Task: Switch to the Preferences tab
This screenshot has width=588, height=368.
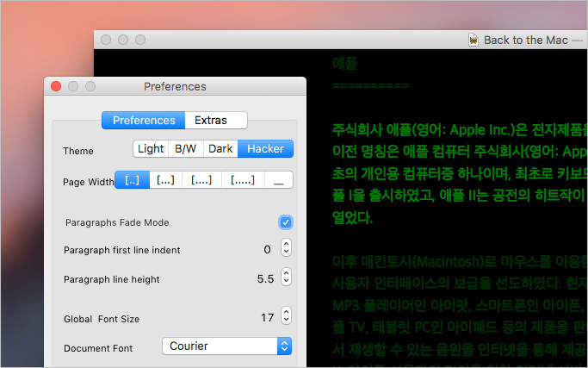Action: coord(144,120)
